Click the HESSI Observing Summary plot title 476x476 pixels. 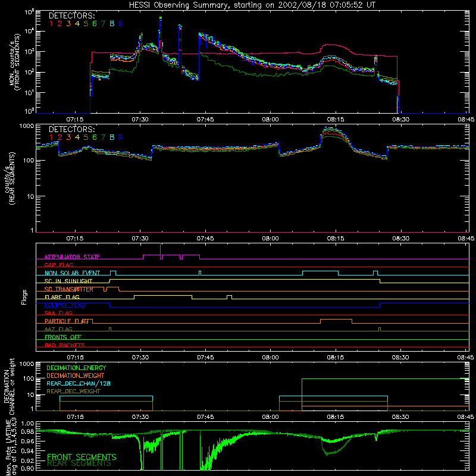coord(252,5)
